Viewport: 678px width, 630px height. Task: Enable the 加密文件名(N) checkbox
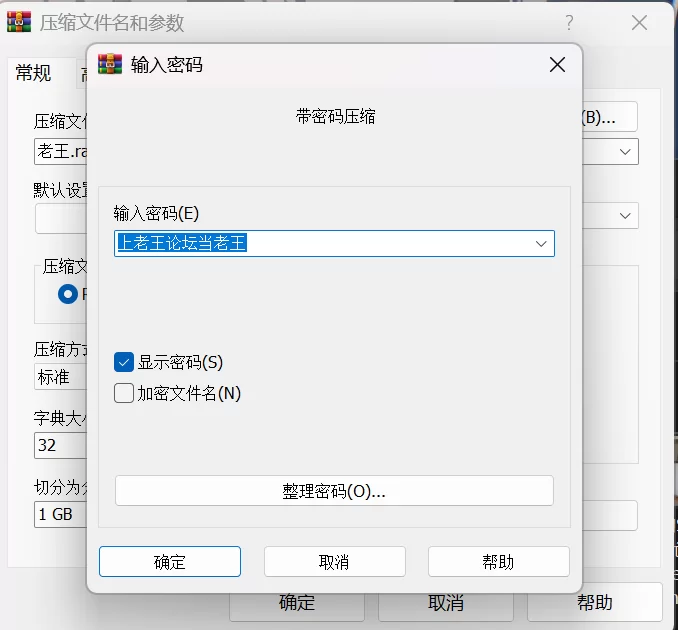[124, 393]
